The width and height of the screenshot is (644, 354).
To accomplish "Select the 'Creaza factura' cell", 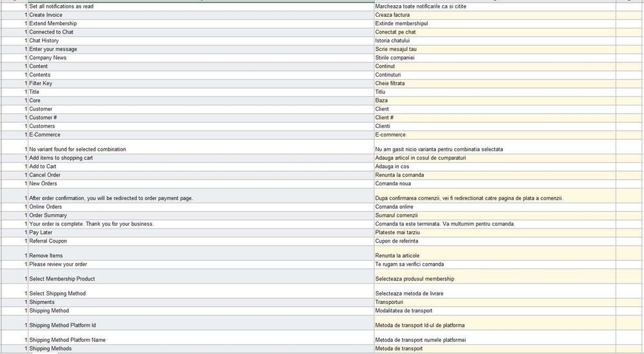I will (495, 15).
